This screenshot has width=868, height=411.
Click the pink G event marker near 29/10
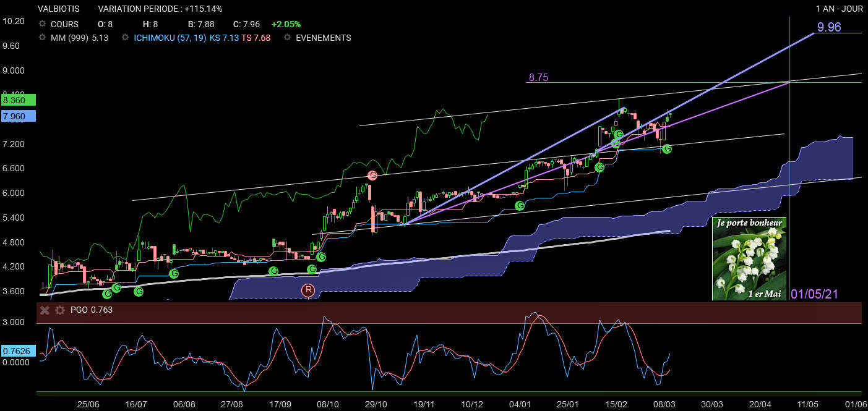pos(372,176)
